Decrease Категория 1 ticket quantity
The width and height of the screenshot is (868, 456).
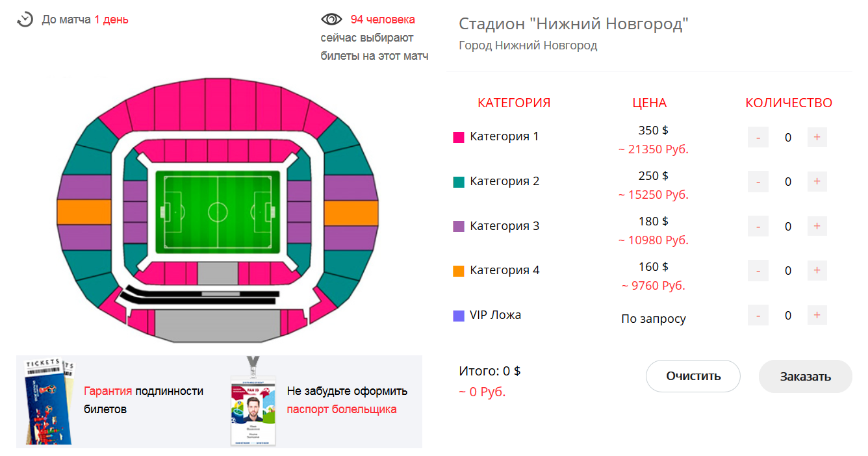coord(758,137)
